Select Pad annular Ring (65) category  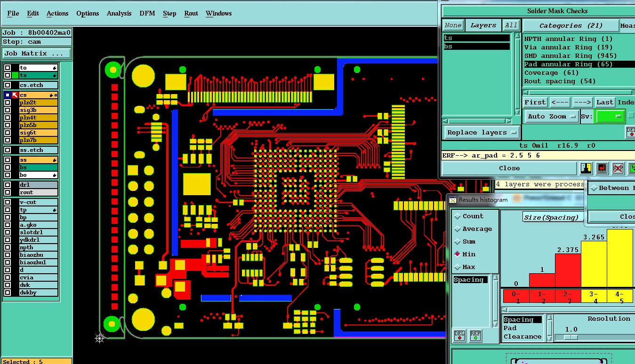pyautogui.click(x=579, y=64)
